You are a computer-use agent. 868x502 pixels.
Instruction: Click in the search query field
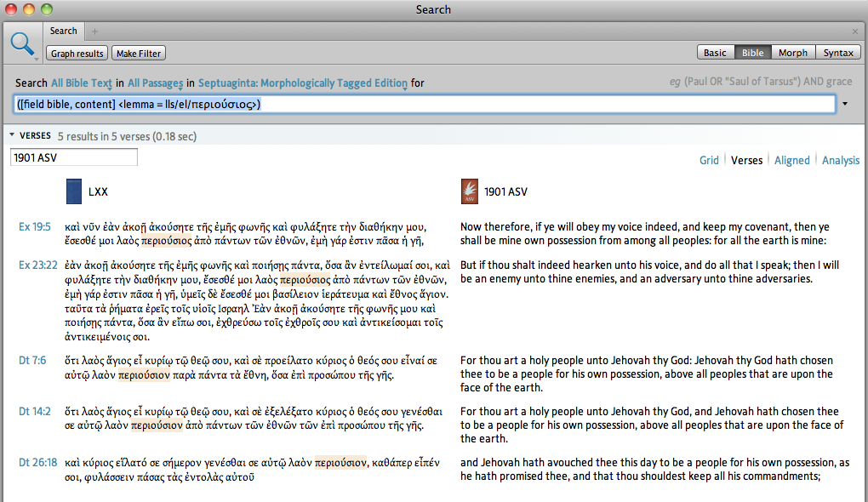coord(424,104)
